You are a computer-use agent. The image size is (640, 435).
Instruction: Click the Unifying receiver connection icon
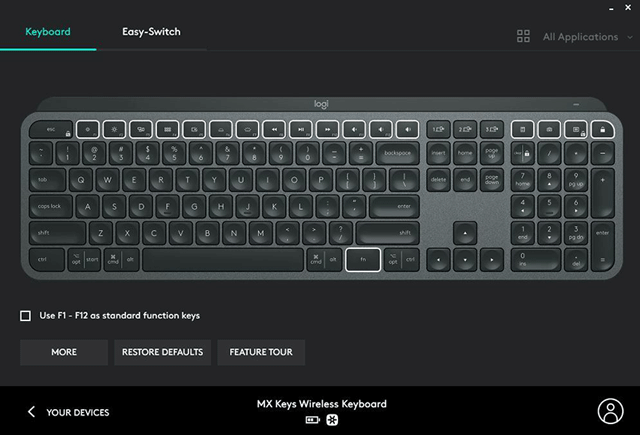click(x=332, y=420)
